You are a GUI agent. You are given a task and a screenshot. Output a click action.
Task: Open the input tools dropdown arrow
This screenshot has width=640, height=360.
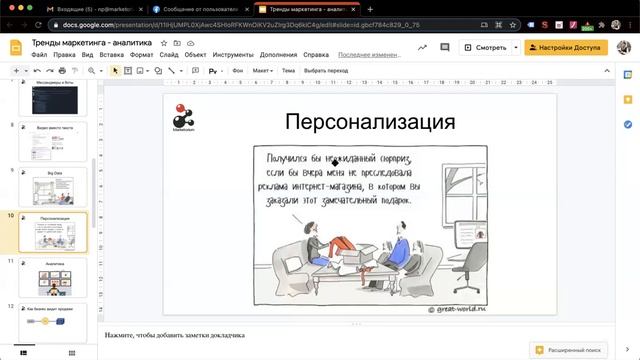(x=222, y=71)
